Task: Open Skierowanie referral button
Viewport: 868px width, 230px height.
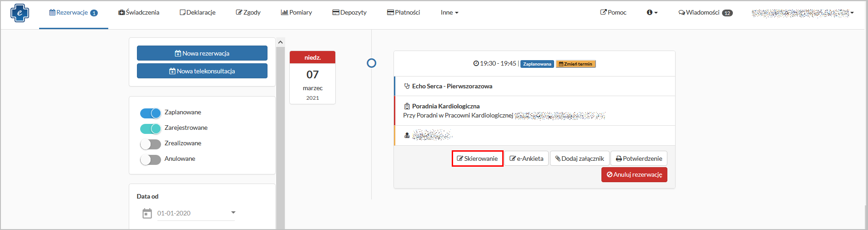Action: point(477,158)
